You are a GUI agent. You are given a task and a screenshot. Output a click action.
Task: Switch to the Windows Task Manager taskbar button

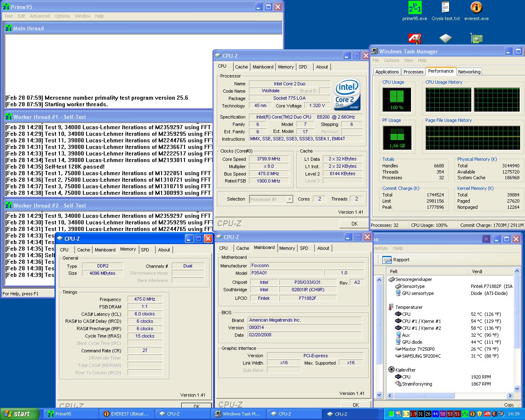pos(239,414)
